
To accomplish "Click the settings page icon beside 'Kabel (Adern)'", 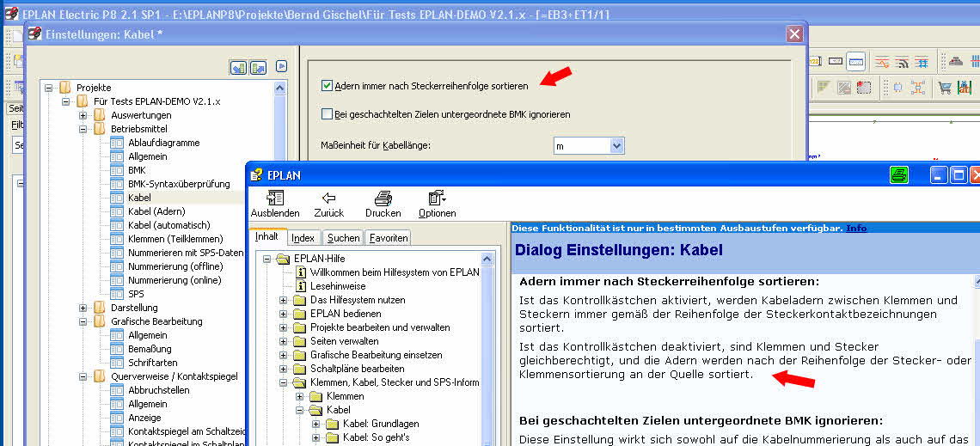I will [x=117, y=211].
